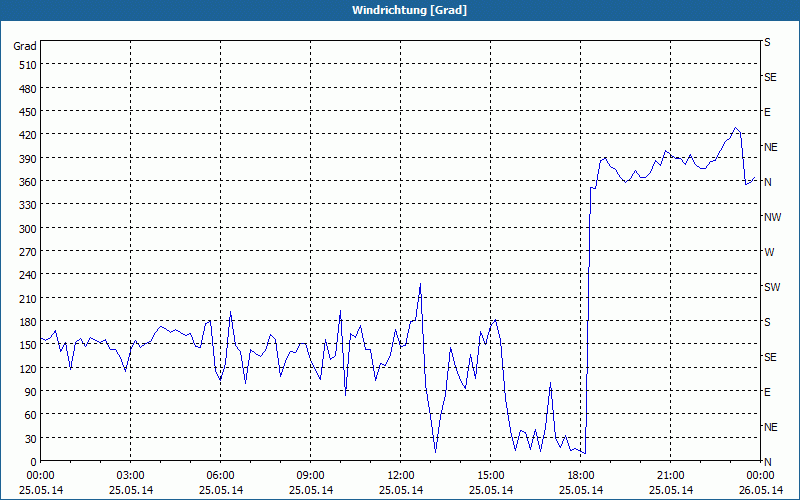Click the '26.05.14' date label
This screenshot has width=800, height=500.
tap(760, 490)
